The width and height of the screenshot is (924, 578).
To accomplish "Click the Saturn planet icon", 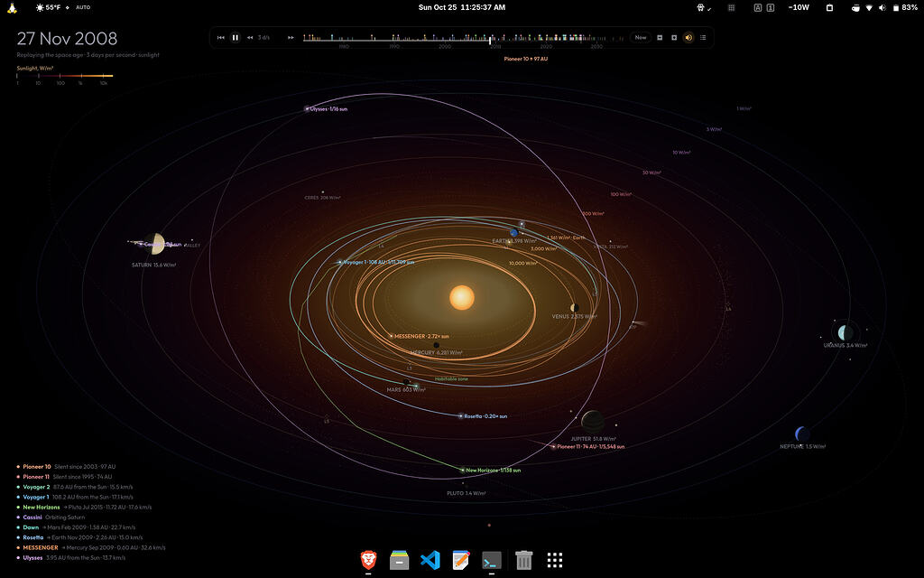I will 154,244.
